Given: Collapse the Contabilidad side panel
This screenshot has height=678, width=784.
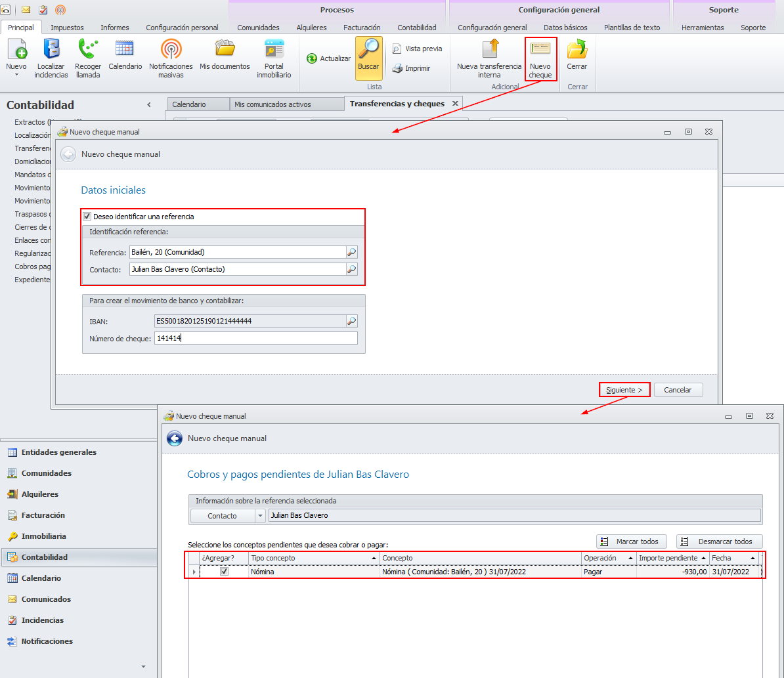Looking at the screenshot, I should point(149,105).
